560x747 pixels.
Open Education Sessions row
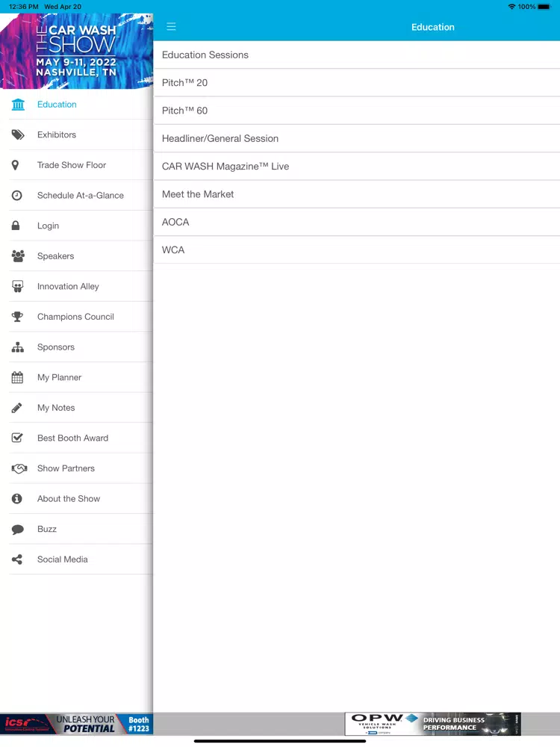point(357,55)
